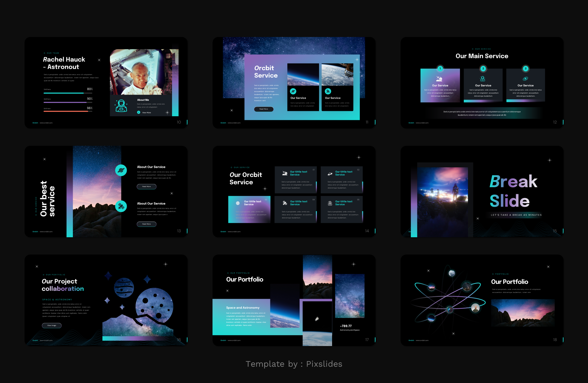
Task: Click the 90% skill progress bar
Action: pyautogui.click(x=68, y=102)
